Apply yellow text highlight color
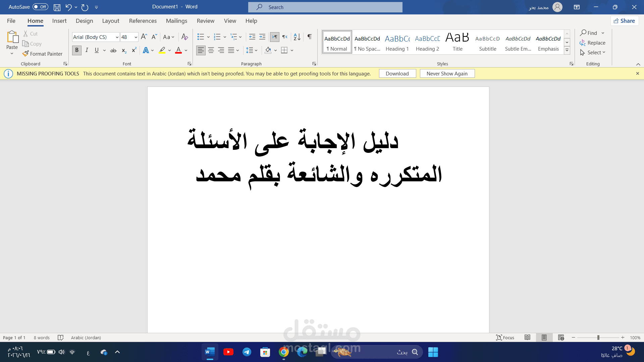 click(x=162, y=50)
